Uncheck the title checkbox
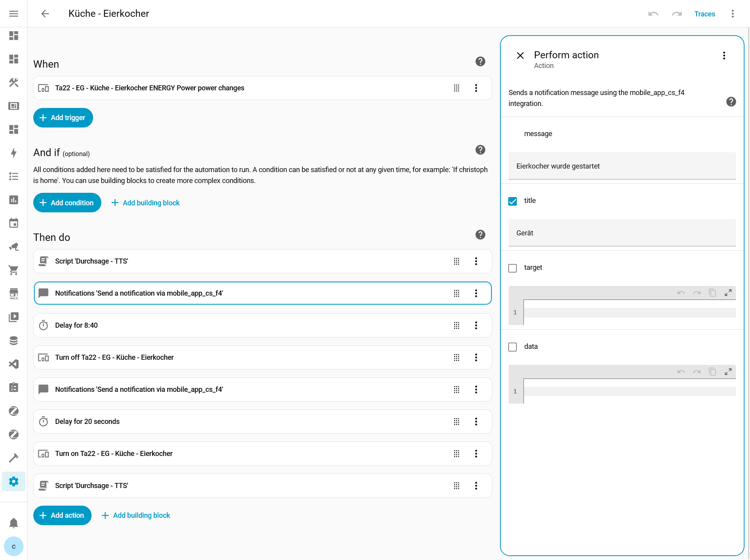 (513, 201)
